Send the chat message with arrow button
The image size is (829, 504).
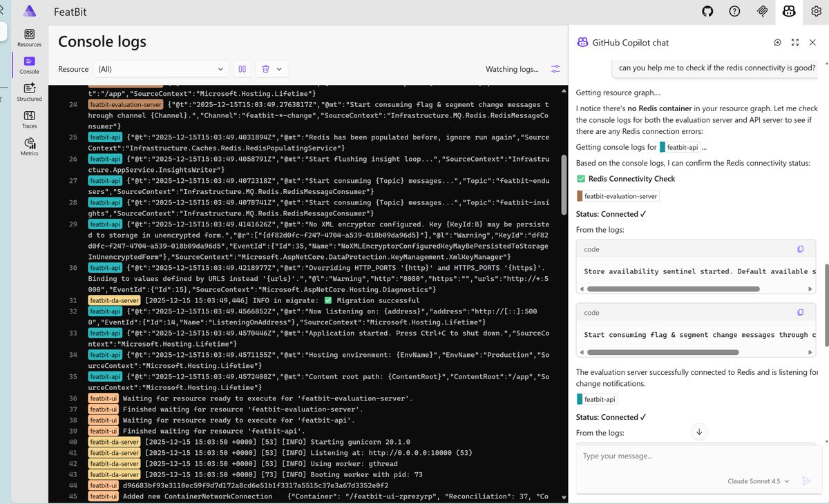pyautogui.click(x=806, y=481)
